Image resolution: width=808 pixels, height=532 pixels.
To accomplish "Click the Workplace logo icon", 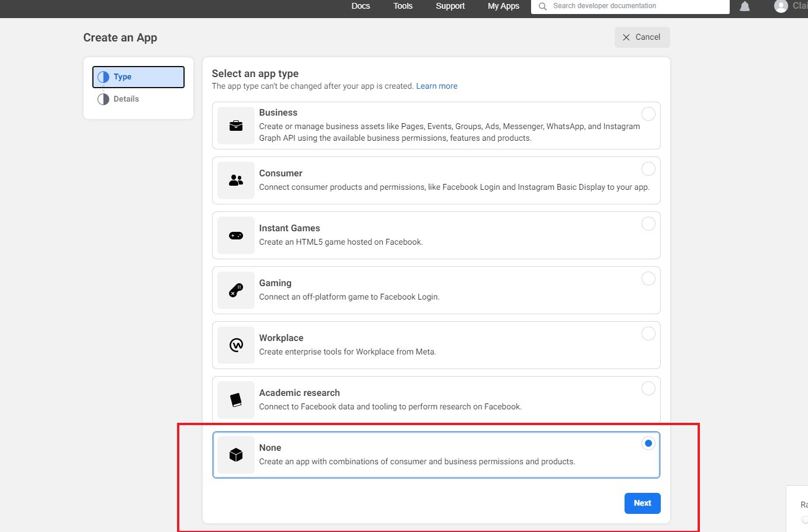I will [236, 345].
